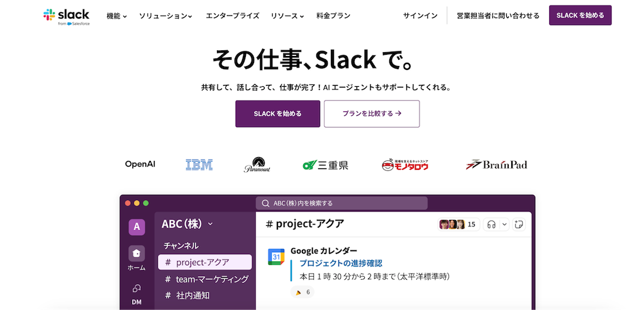Click the モノタロウ logo

pyautogui.click(x=405, y=165)
